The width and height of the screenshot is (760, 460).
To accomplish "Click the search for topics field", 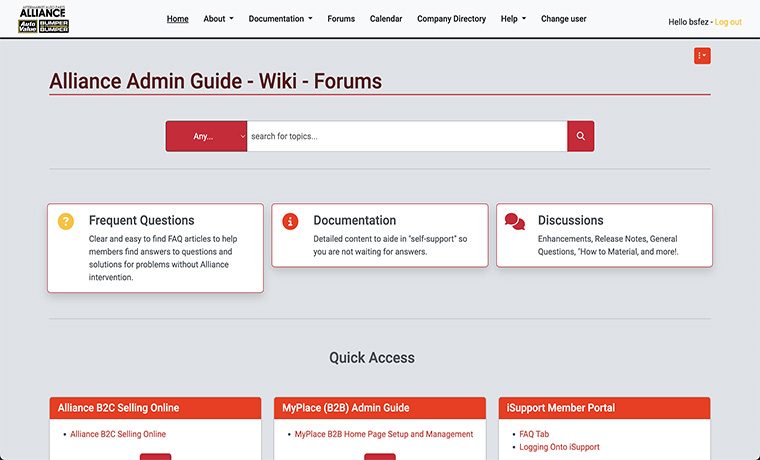I will click(x=406, y=136).
